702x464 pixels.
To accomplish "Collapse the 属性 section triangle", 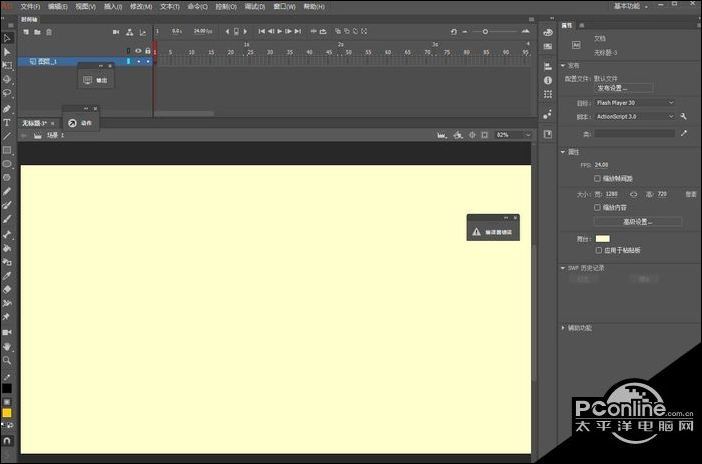I will coord(563,152).
